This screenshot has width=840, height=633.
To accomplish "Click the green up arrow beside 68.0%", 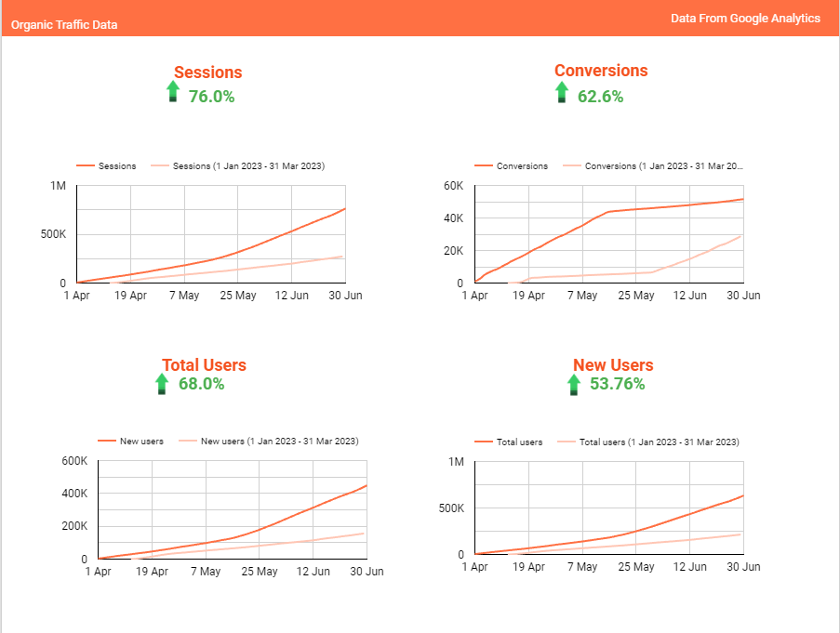I will (x=161, y=384).
